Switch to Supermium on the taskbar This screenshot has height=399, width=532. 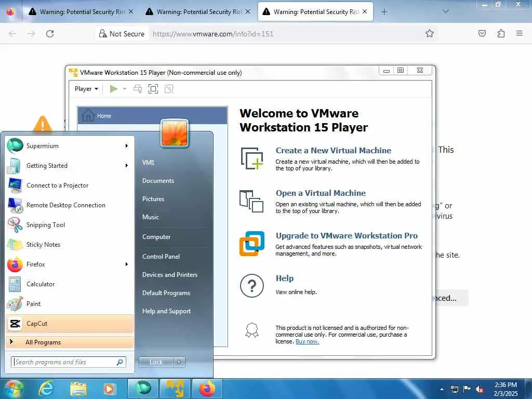point(143,389)
